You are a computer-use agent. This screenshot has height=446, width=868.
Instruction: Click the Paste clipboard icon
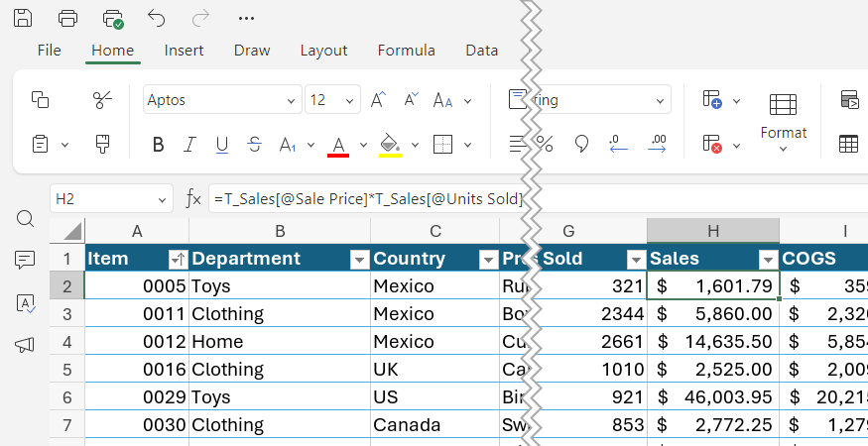pyautogui.click(x=41, y=145)
